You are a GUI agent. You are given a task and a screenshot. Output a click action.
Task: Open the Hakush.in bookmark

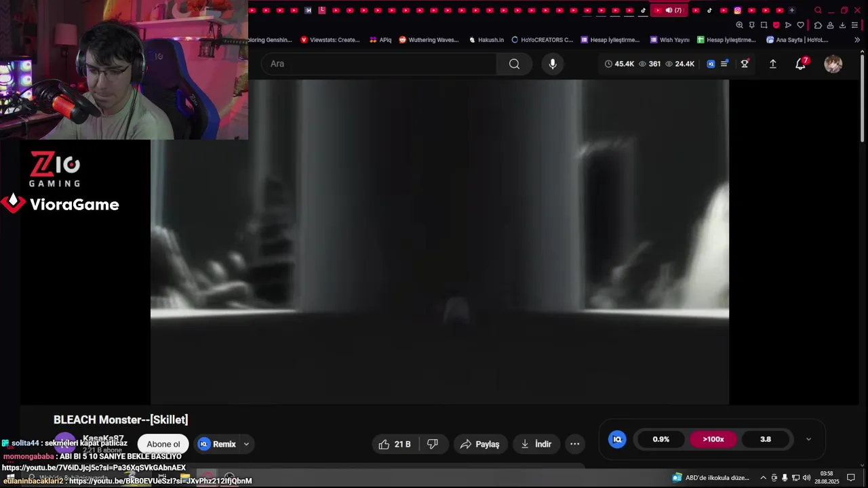486,40
